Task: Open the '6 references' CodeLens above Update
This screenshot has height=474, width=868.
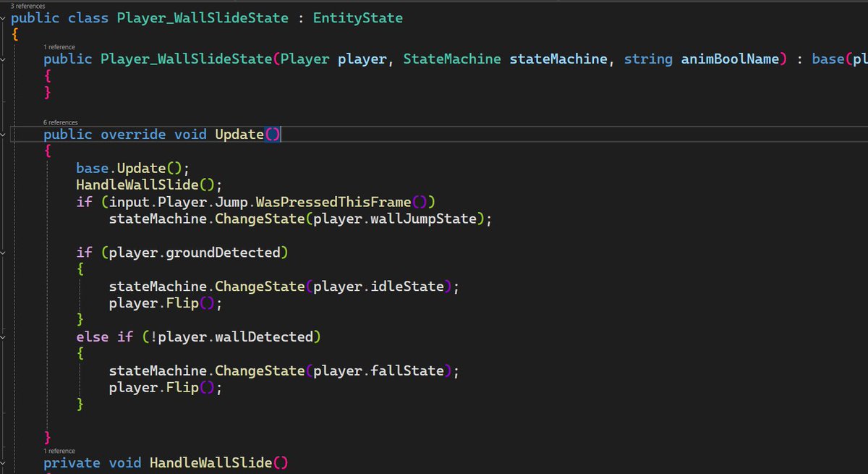Action: pos(61,122)
